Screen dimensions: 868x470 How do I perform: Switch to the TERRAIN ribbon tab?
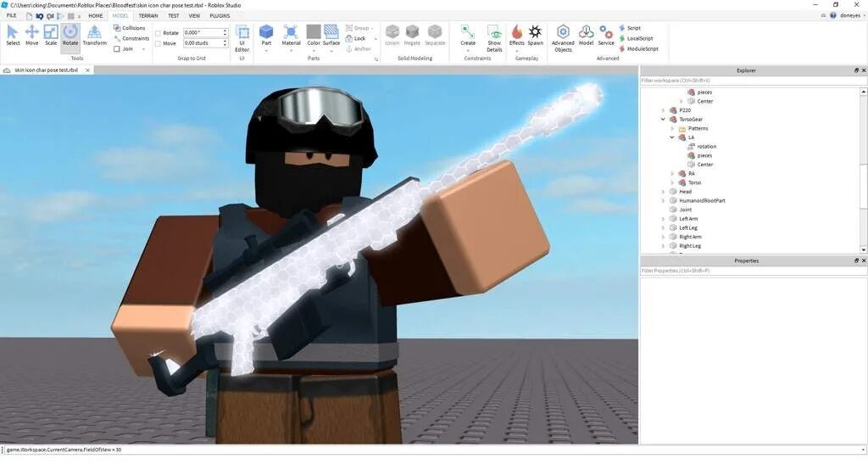click(x=147, y=16)
